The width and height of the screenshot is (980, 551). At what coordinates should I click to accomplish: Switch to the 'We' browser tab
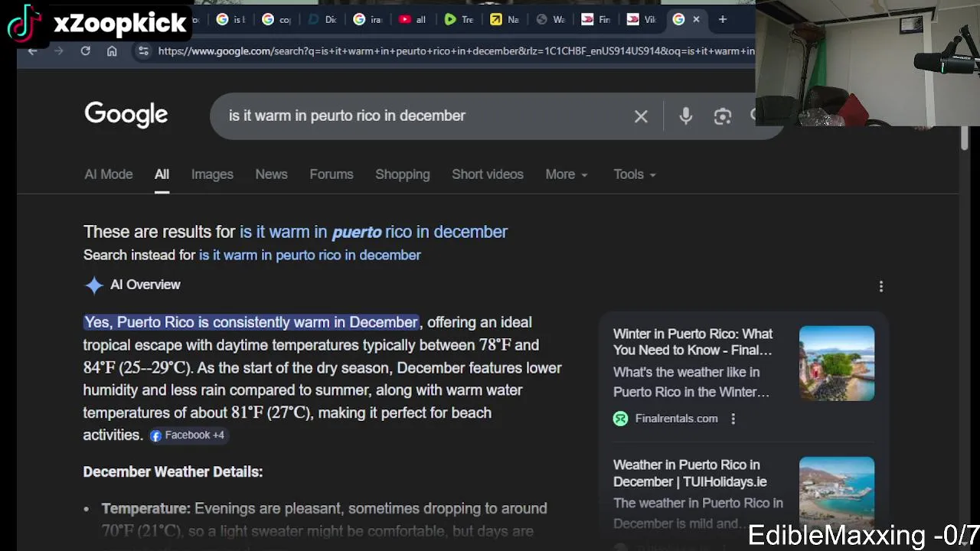tap(550, 19)
